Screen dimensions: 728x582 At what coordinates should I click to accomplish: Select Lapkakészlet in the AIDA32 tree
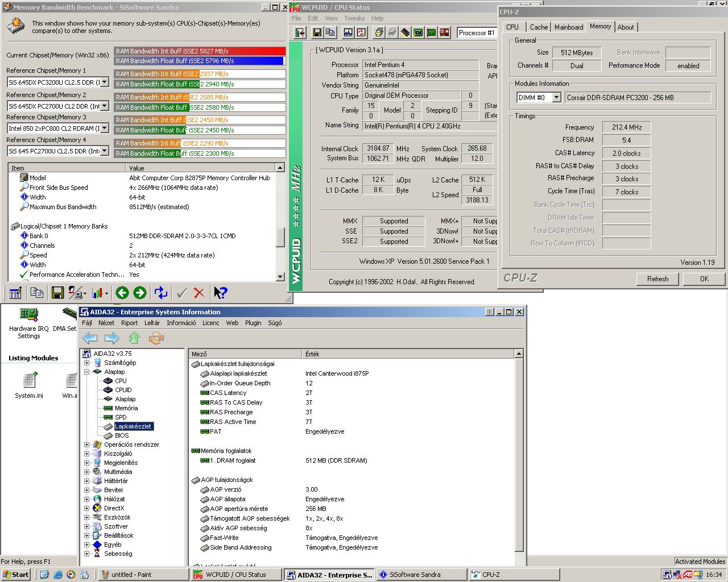tap(133, 426)
